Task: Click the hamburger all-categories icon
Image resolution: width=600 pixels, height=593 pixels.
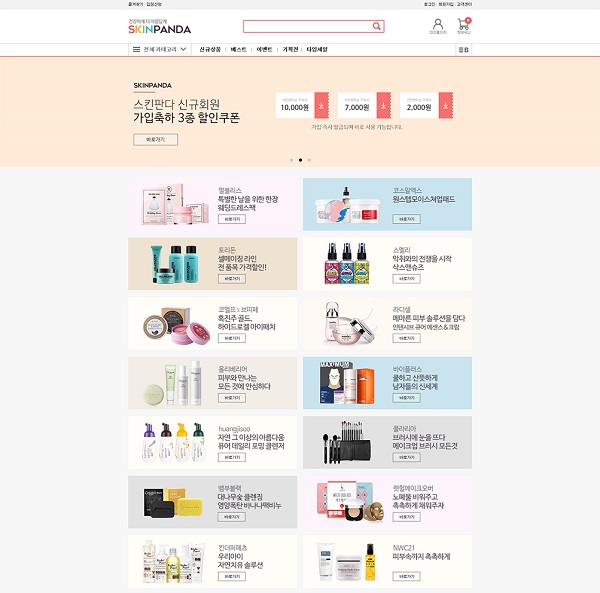Action: [136, 49]
